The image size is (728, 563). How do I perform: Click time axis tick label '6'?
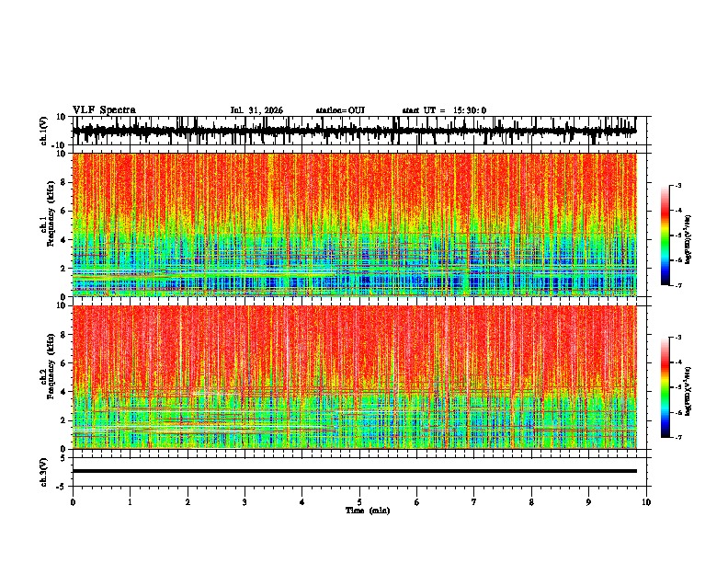tap(417, 502)
